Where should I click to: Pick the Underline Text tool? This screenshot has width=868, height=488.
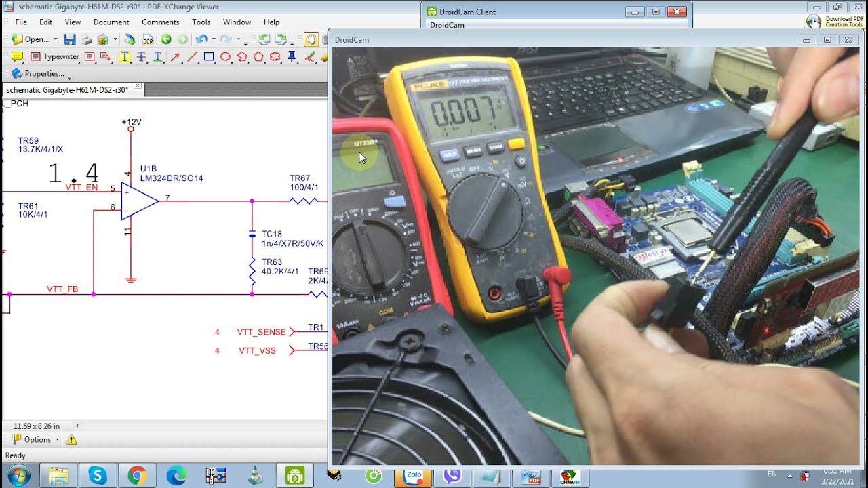(x=158, y=57)
